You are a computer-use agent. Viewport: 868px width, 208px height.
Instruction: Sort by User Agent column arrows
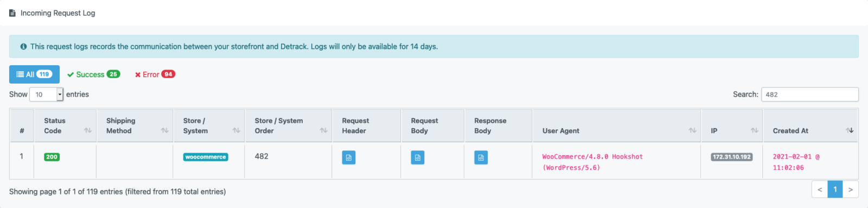[693, 130]
